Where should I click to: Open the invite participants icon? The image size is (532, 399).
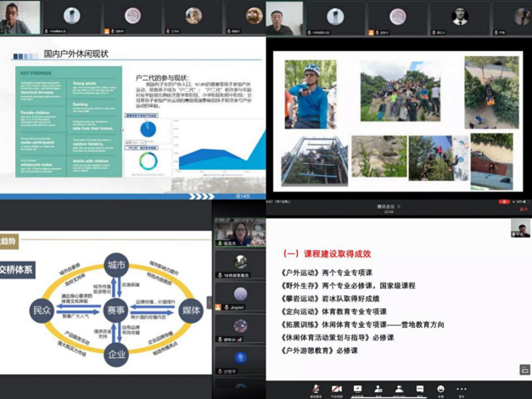[x=378, y=390]
